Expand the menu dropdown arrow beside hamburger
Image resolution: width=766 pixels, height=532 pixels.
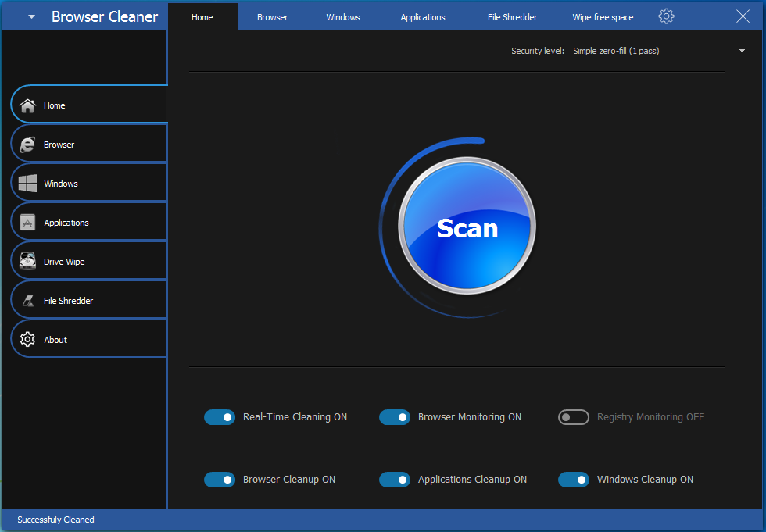point(32,16)
